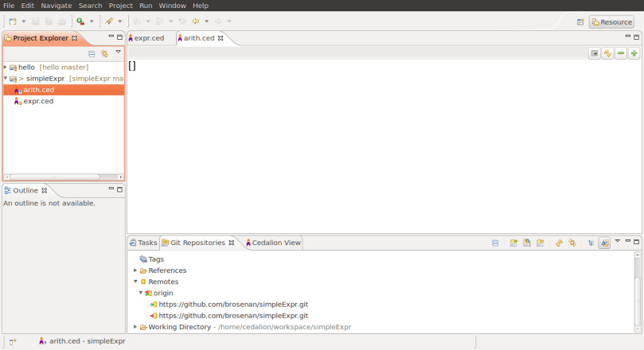Toggle Link with Editor in Project Explorer
The height and width of the screenshot is (350, 644).
(105, 54)
